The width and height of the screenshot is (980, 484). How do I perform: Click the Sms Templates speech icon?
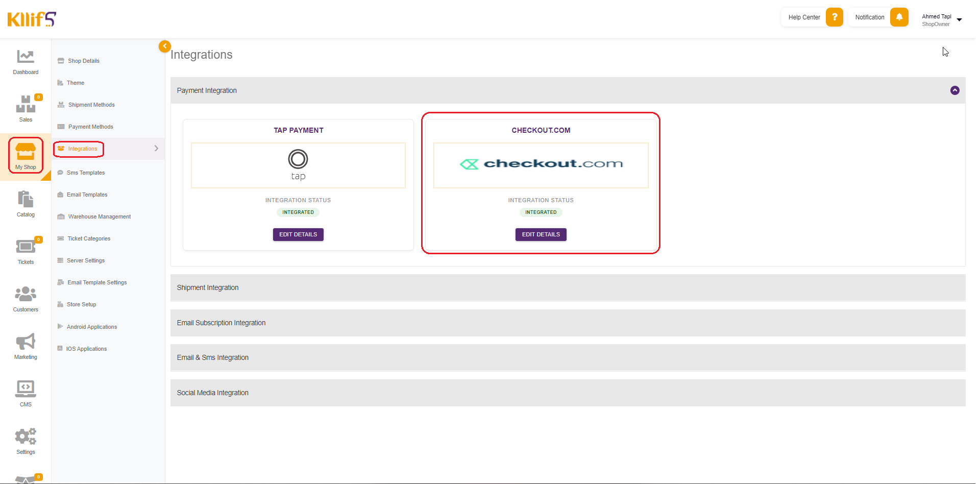(60, 173)
